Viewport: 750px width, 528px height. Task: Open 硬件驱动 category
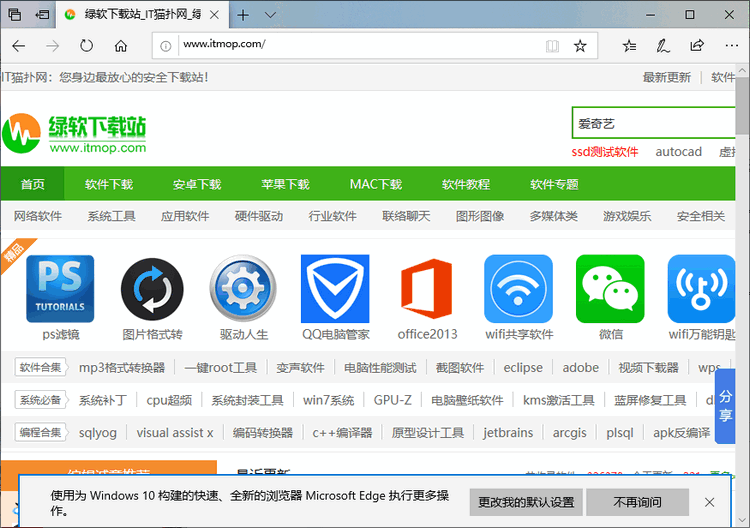259,216
